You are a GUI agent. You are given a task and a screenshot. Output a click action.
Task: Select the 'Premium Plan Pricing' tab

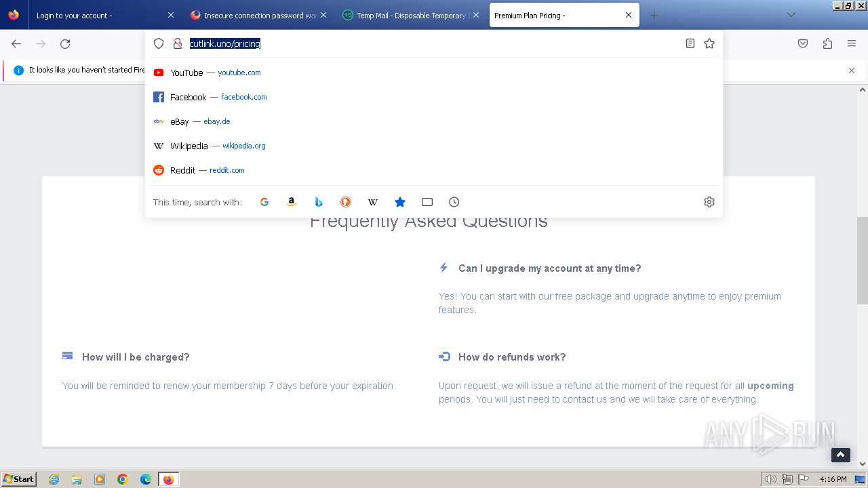(x=564, y=15)
